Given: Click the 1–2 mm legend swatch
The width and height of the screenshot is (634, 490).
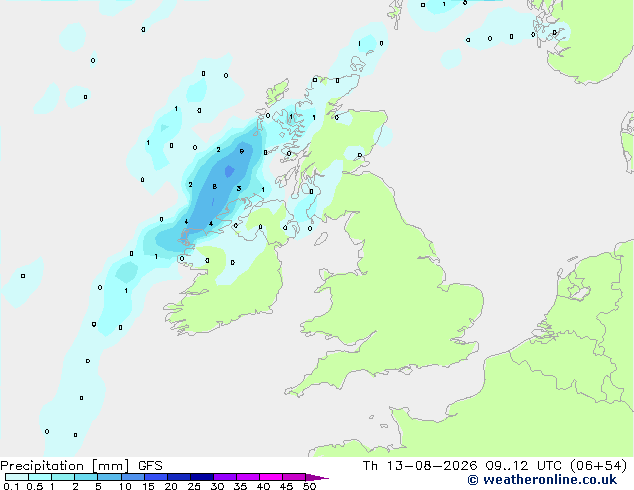Looking at the screenshot, I should pos(63,477).
